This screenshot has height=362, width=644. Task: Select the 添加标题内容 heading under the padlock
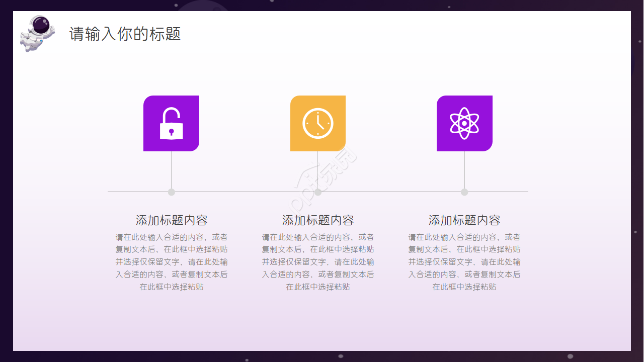pos(172,220)
